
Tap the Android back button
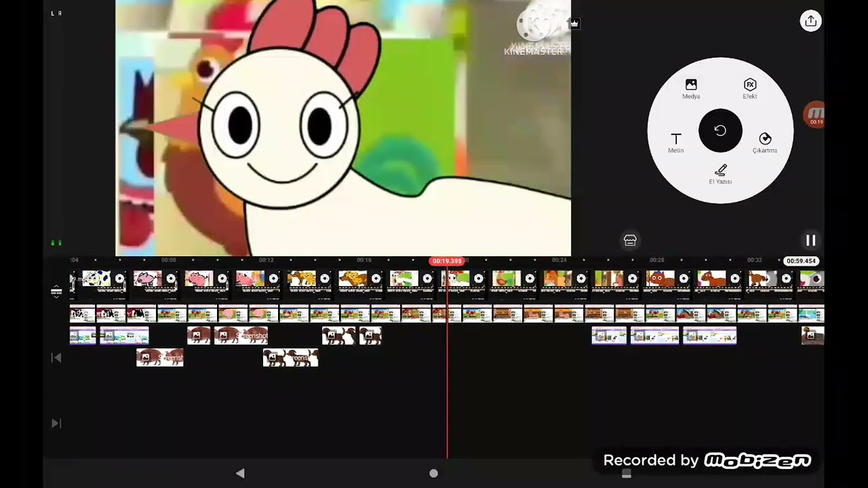(240, 474)
